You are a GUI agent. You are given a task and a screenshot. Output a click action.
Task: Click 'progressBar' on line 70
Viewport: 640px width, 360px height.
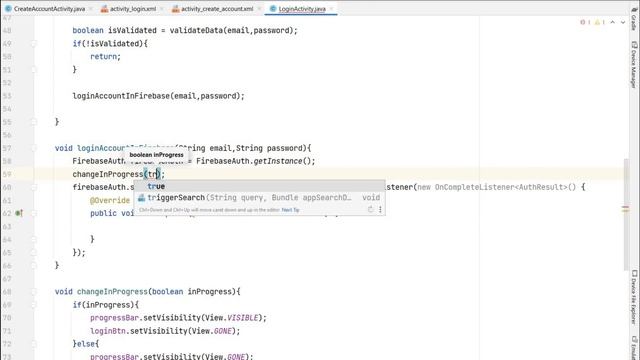[114, 318]
